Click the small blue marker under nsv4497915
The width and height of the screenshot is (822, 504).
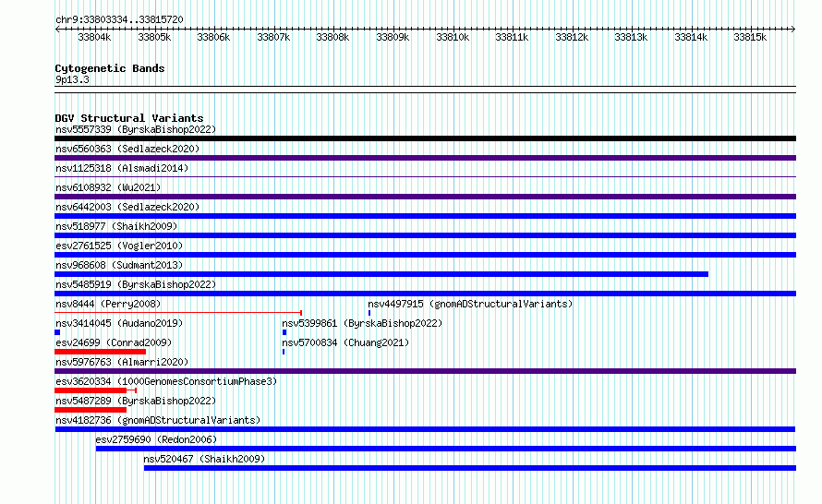pos(369,313)
